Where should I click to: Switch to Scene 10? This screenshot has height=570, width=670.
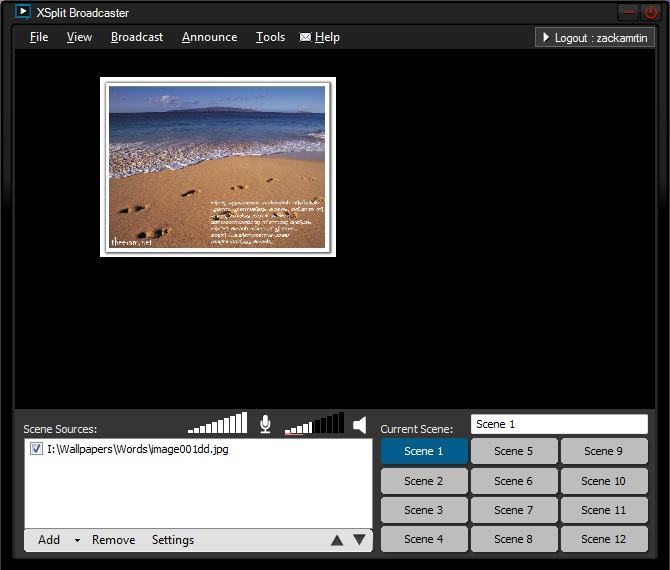pyautogui.click(x=604, y=481)
